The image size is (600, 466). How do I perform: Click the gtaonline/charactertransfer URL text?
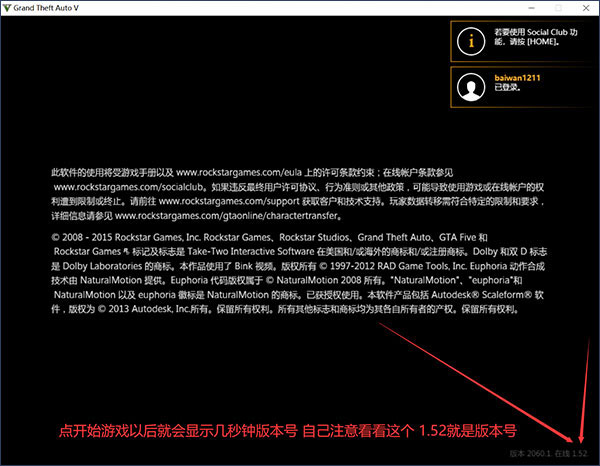227,216
